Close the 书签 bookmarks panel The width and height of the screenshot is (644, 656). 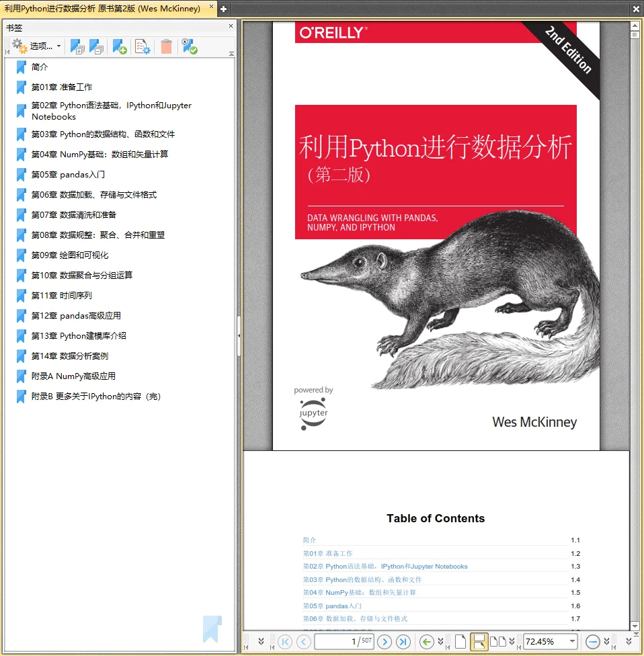231,26
